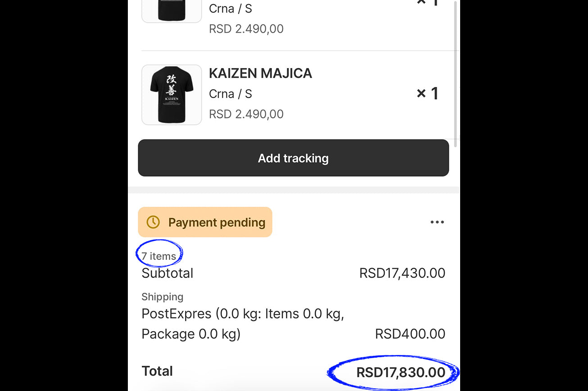Click the circled 7 items count
Image resolution: width=588 pixels, height=391 pixels.
(159, 256)
